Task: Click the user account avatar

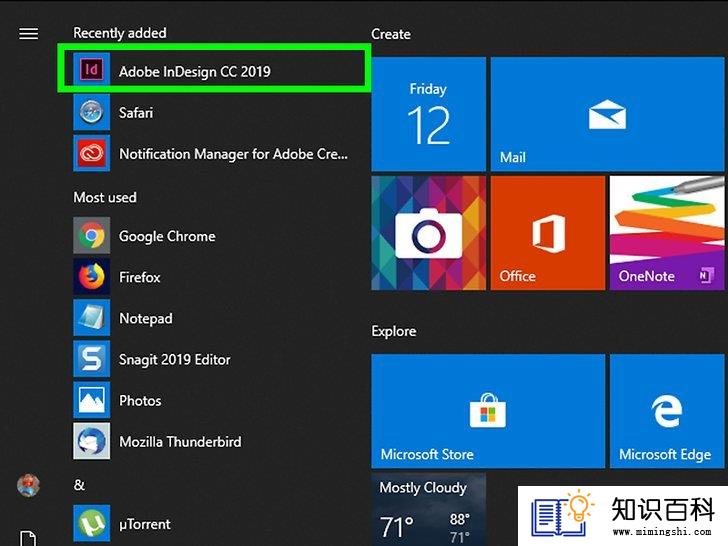Action: (x=28, y=486)
